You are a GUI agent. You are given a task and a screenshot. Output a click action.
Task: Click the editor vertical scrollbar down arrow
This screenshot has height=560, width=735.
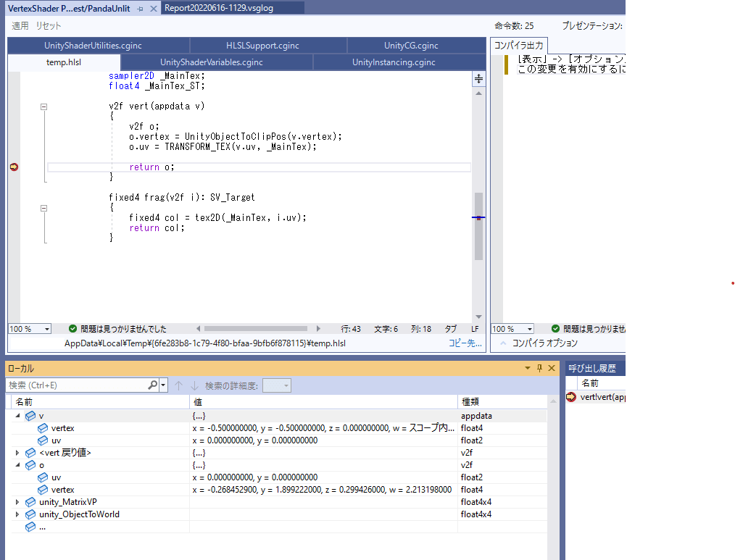(478, 317)
